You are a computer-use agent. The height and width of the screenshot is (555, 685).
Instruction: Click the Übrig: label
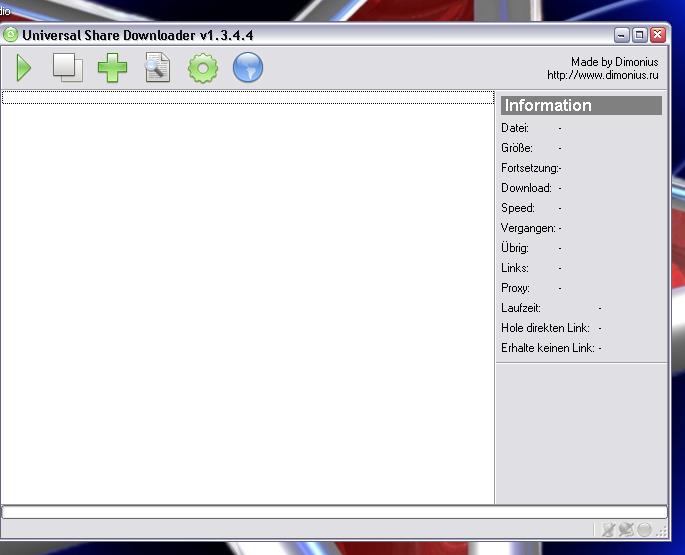(515, 248)
